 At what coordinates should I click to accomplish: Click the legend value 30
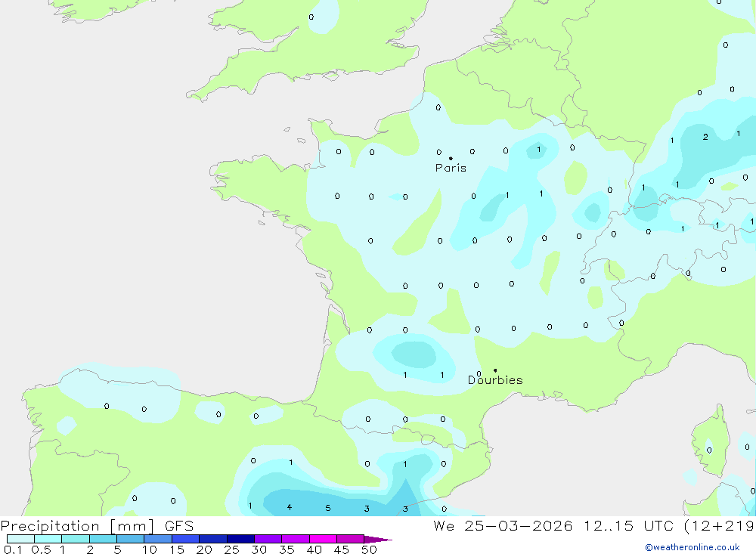click(259, 549)
